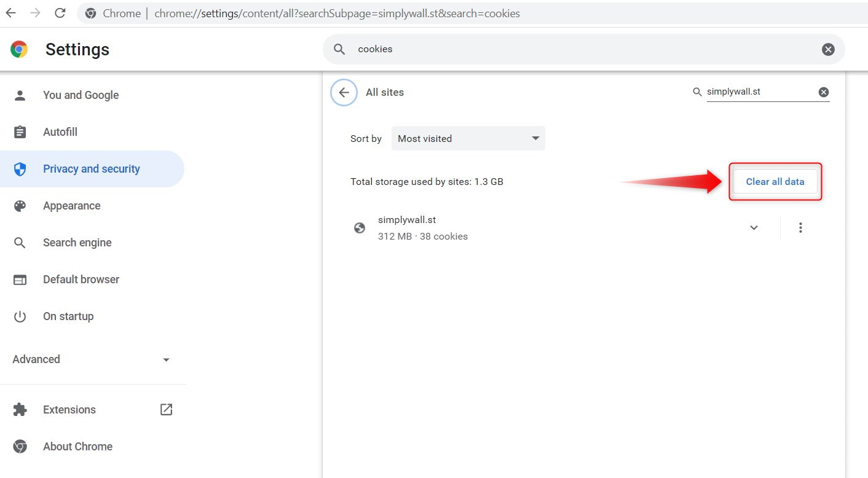Click the person icon for You and Google
Viewport: 868px width, 478px height.
click(20, 95)
